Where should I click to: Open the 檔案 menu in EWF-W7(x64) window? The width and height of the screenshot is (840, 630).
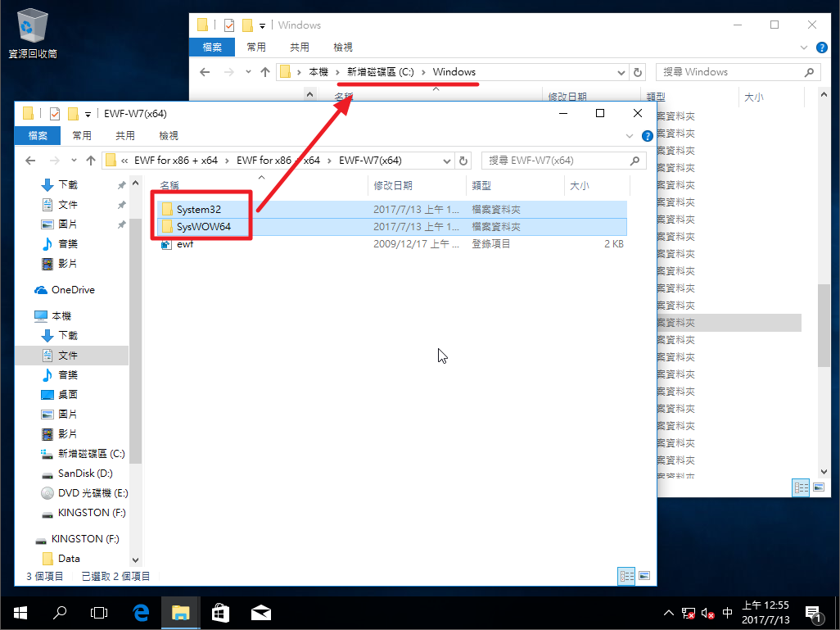coord(37,136)
